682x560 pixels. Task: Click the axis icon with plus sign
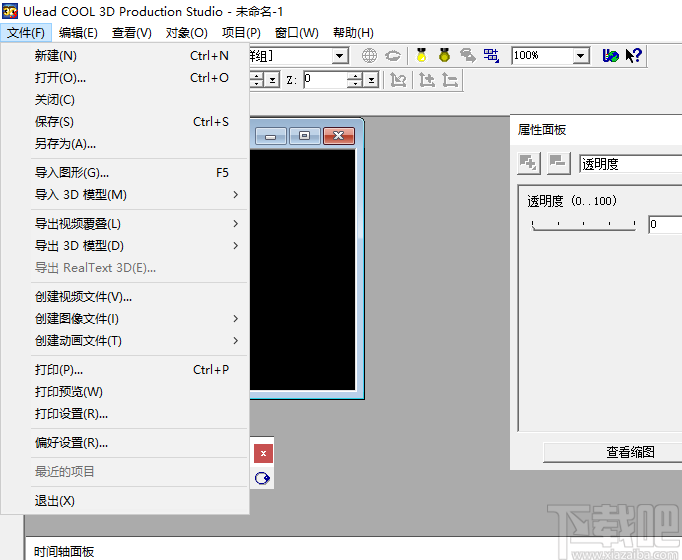(x=427, y=80)
